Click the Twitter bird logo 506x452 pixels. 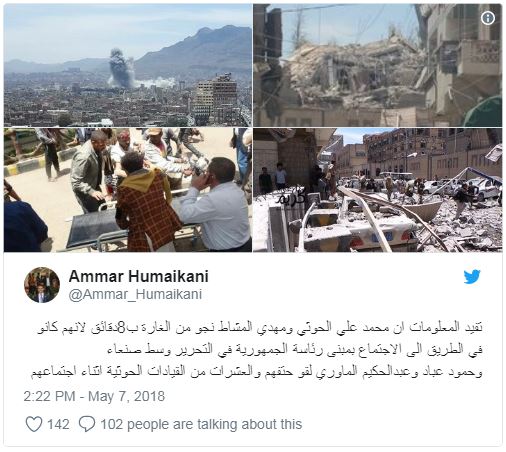[x=472, y=277]
